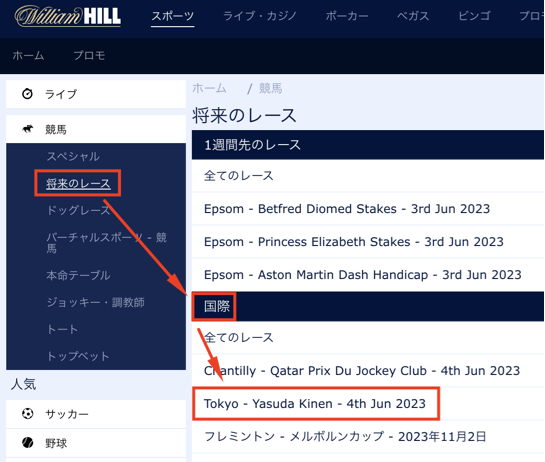Viewport: 545px width, 462px height.
Task: Select 将来のレース in the sidebar
Action: (78, 183)
